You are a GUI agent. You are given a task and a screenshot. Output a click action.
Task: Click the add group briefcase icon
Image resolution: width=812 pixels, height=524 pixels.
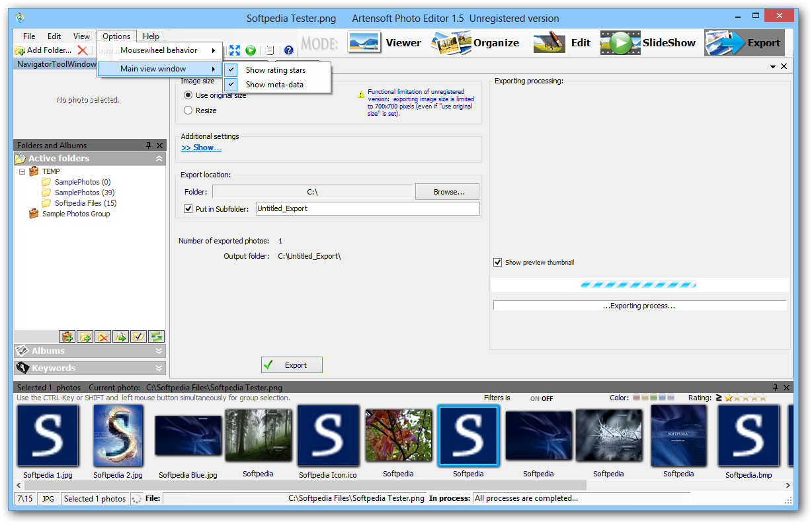pos(67,337)
